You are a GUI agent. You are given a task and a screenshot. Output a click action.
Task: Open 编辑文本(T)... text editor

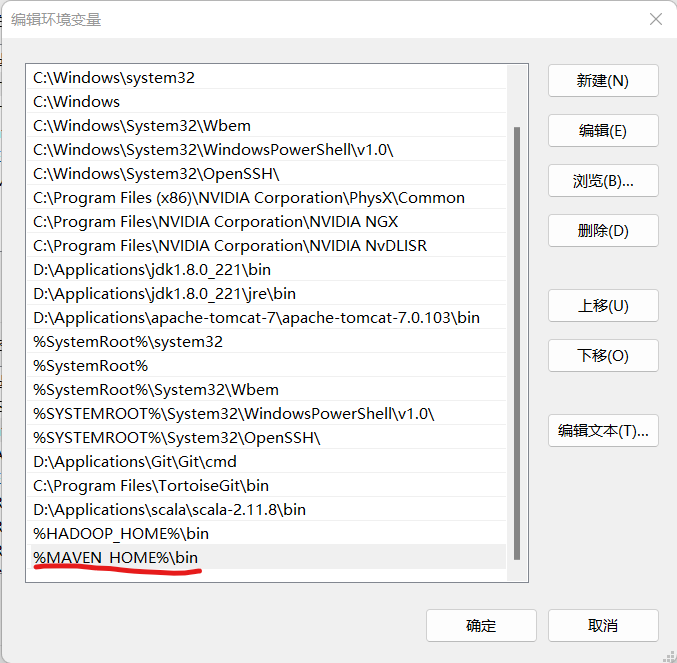[603, 431]
